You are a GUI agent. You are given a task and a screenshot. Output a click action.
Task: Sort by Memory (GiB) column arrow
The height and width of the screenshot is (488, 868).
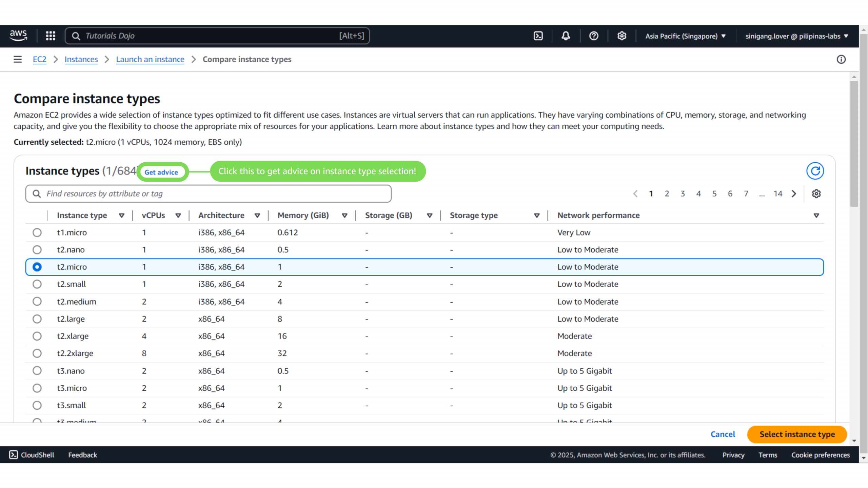coord(344,216)
